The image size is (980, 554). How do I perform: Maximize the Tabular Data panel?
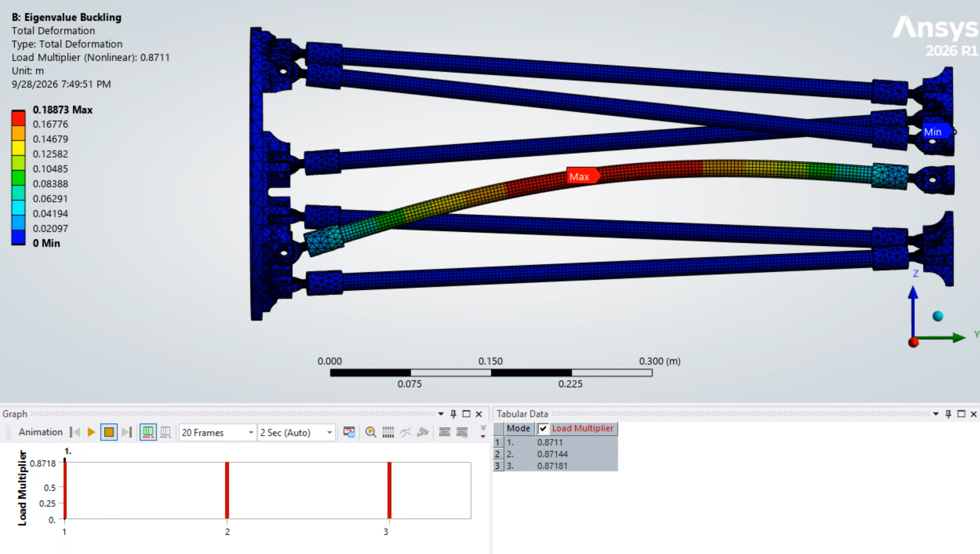(961, 414)
